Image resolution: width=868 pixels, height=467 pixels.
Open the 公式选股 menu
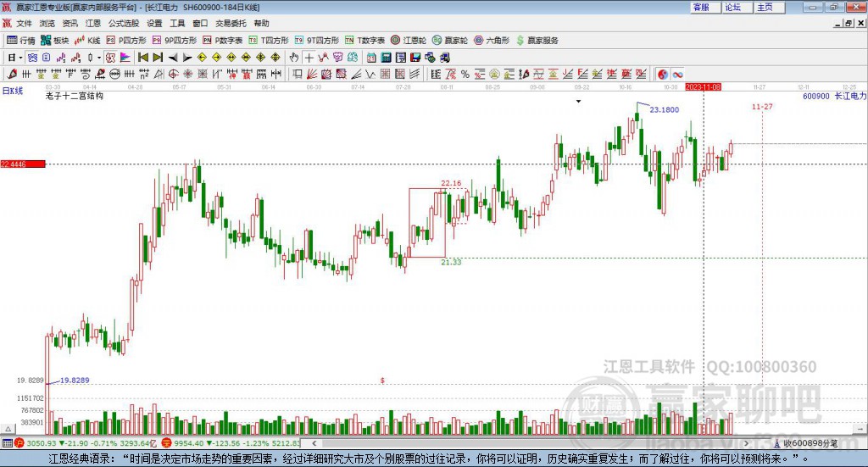124,23
